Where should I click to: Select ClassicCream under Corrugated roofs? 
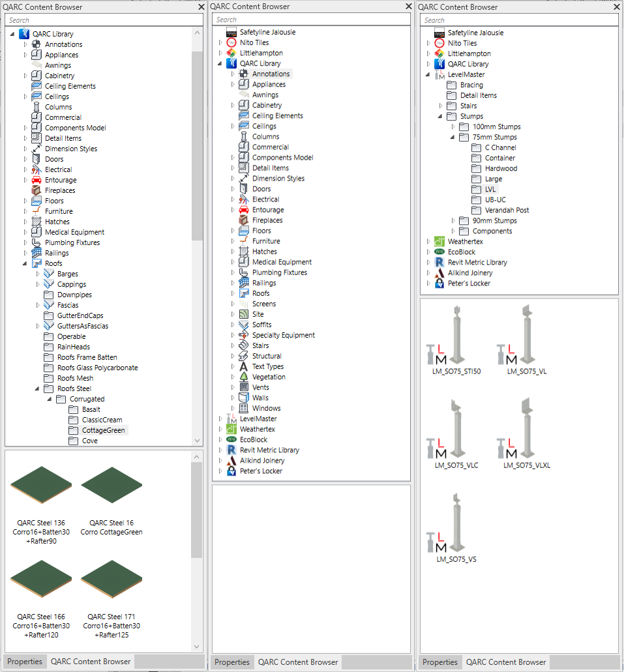[102, 420]
